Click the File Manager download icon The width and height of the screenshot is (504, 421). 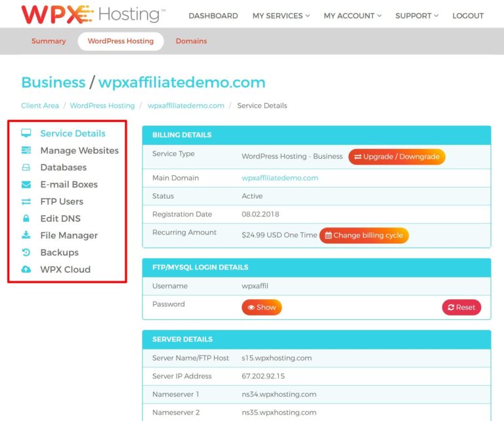(x=26, y=235)
